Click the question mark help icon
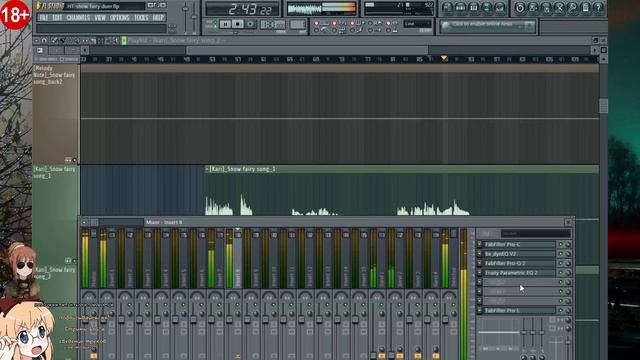The image size is (640, 360). click(x=598, y=7)
